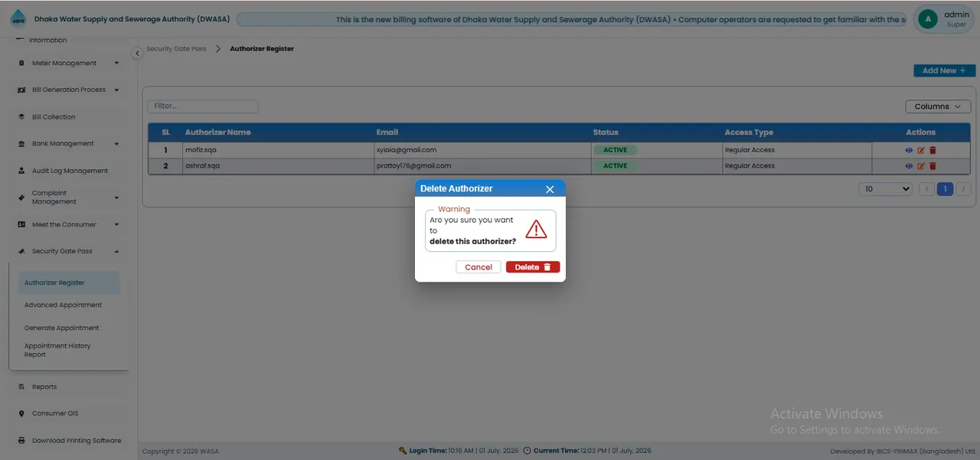Click ACTIVE status badge for ashraf.sqa
This screenshot has height=460, width=980.
615,166
